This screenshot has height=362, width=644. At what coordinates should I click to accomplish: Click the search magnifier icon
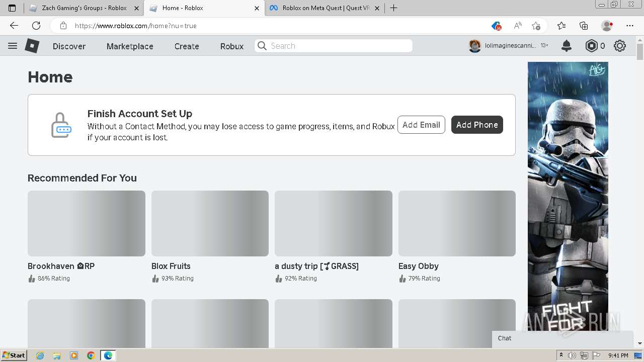point(262,46)
